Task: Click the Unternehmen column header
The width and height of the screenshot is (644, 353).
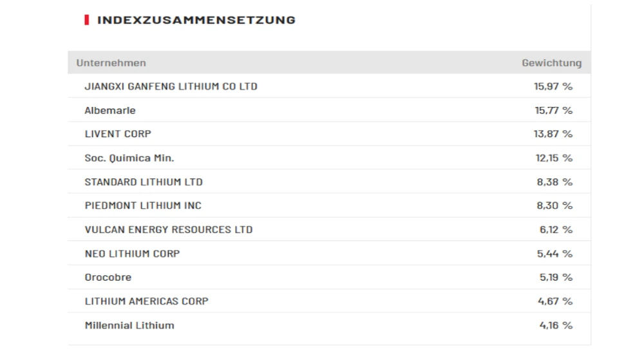Action: pos(111,63)
